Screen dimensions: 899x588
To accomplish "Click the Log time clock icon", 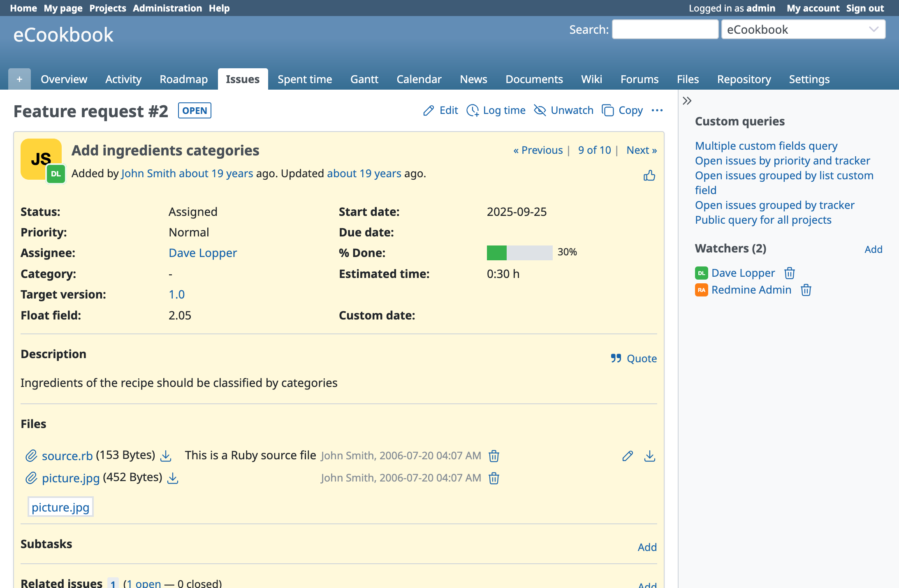I will pos(473,110).
